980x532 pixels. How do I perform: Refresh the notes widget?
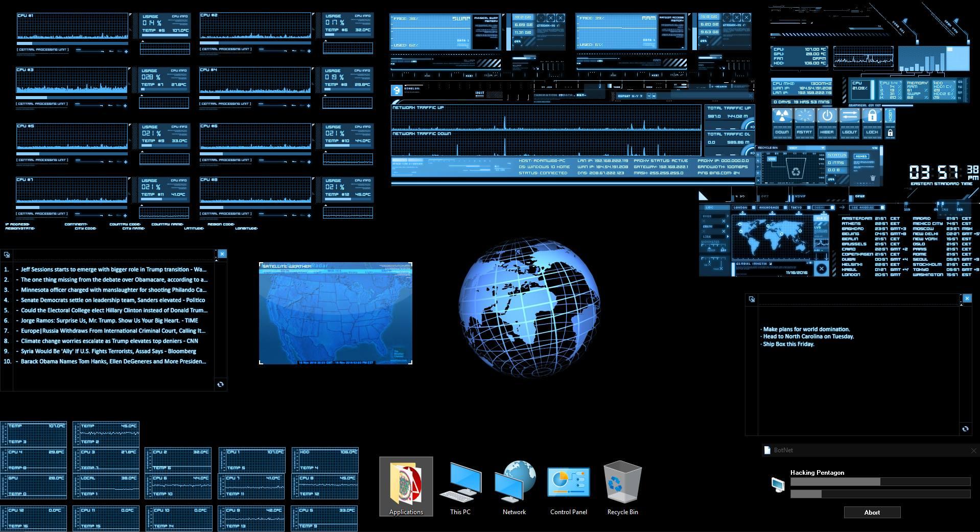pos(965,429)
